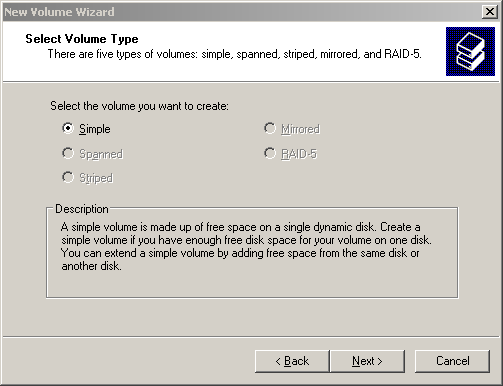Choose the Spanned radio button circle
The height and width of the screenshot is (386, 503).
[x=68, y=153]
